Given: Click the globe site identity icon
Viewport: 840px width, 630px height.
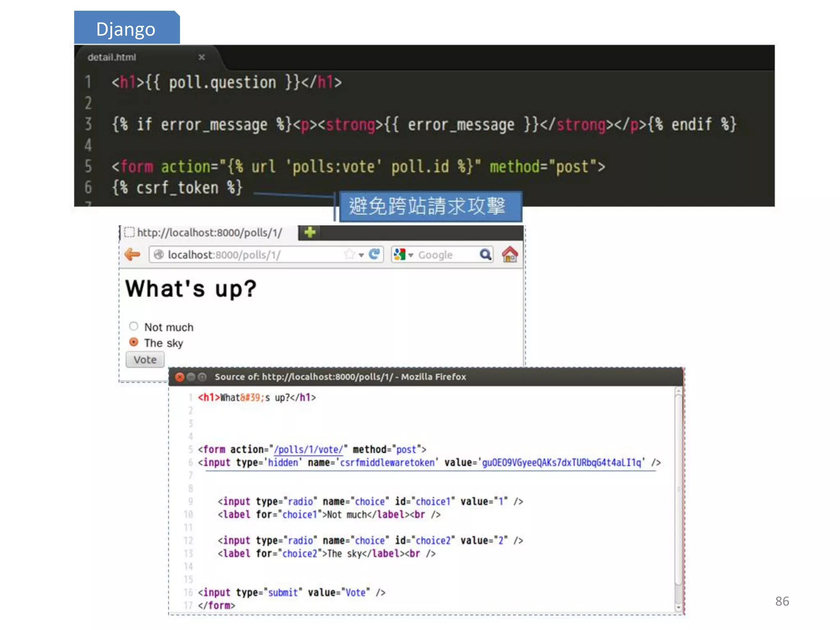Looking at the screenshot, I should click(x=159, y=255).
